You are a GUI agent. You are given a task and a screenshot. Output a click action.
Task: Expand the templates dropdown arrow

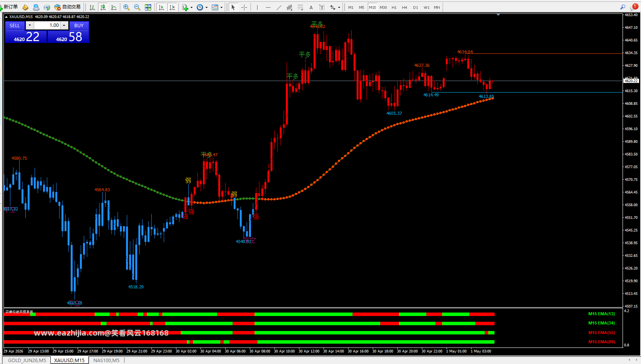point(221,7)
